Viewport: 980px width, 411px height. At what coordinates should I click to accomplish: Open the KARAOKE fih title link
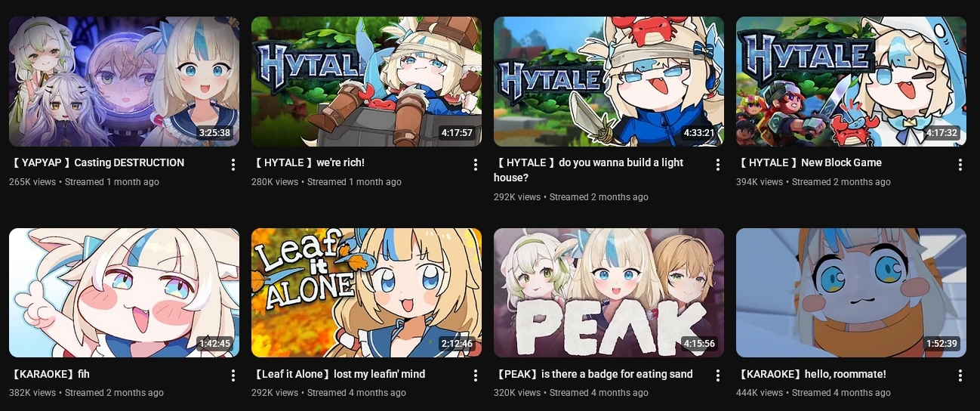50,374
